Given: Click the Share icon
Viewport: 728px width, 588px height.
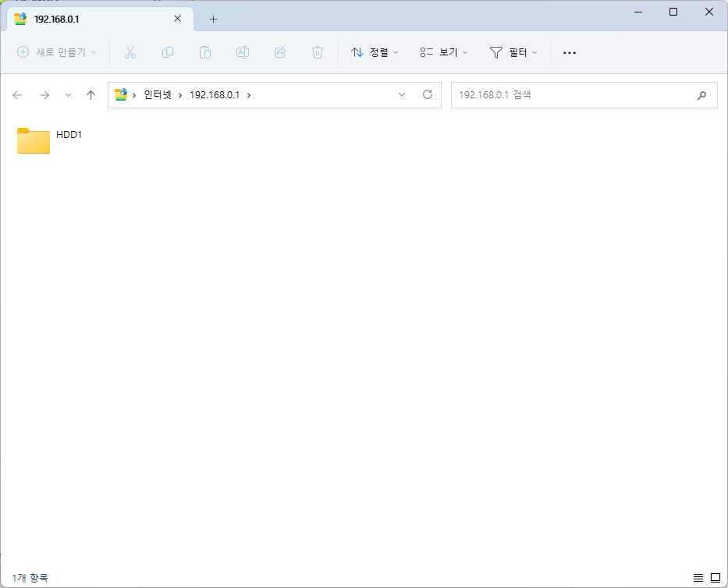Looking at the screenshot, I should (279, 52).
